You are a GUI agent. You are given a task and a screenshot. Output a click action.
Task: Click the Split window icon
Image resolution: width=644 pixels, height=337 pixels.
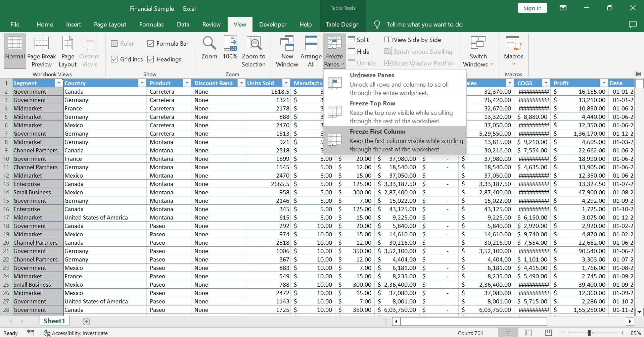pos(352,40)
